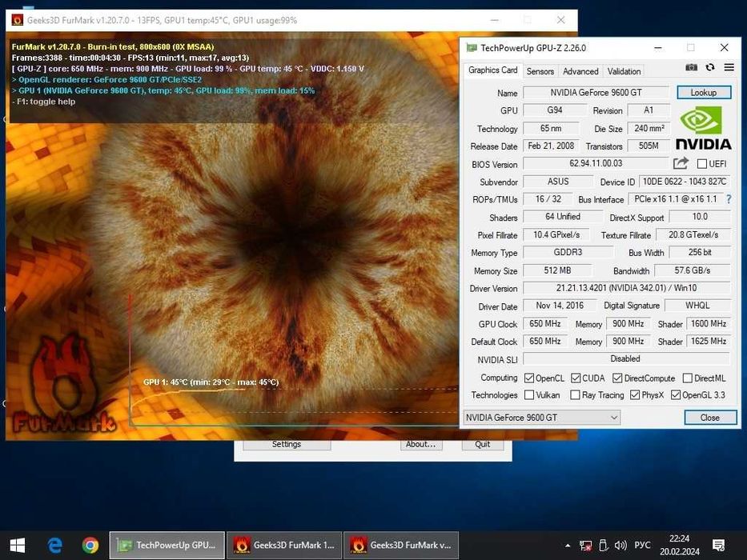Click the FurMark title bar icon

pos(17,20)
